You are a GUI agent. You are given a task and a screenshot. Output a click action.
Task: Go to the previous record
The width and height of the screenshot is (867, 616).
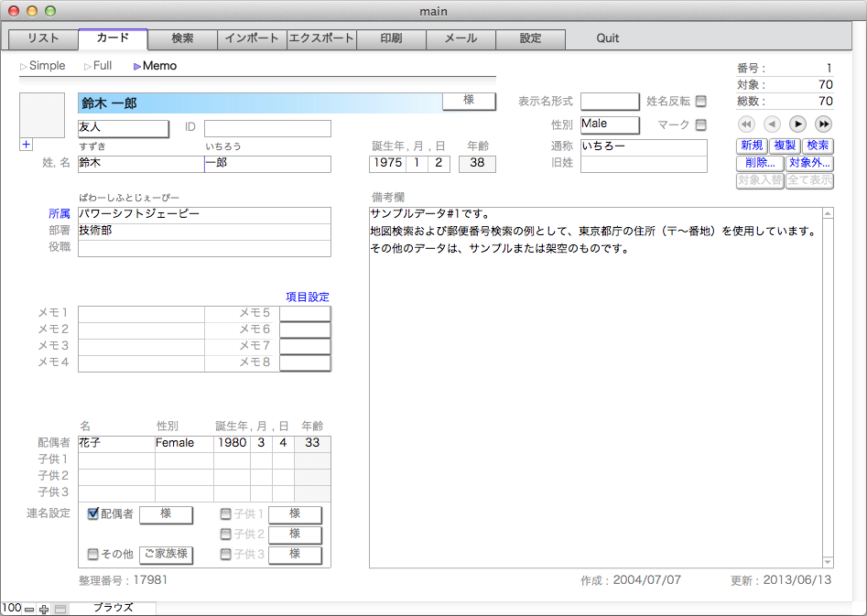point(772,124)
